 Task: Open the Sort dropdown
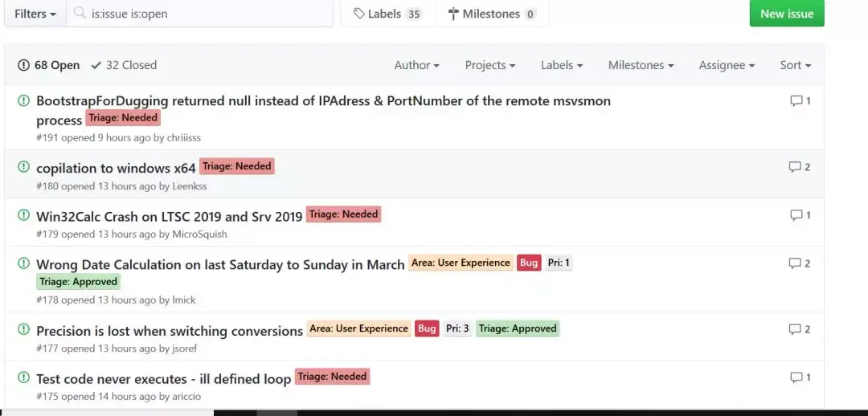coord(795,65)
